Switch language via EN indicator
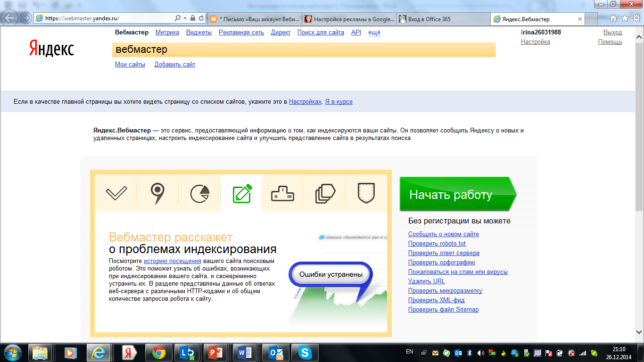This screenshot has height=362, width=644. click(409, 352)
